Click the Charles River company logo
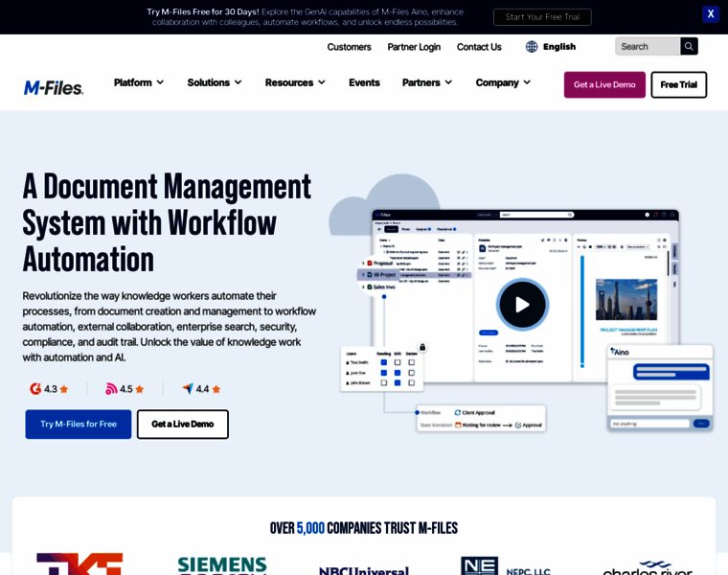The width and height of the screenshot is (728, 575). click(x=648, y=567)
